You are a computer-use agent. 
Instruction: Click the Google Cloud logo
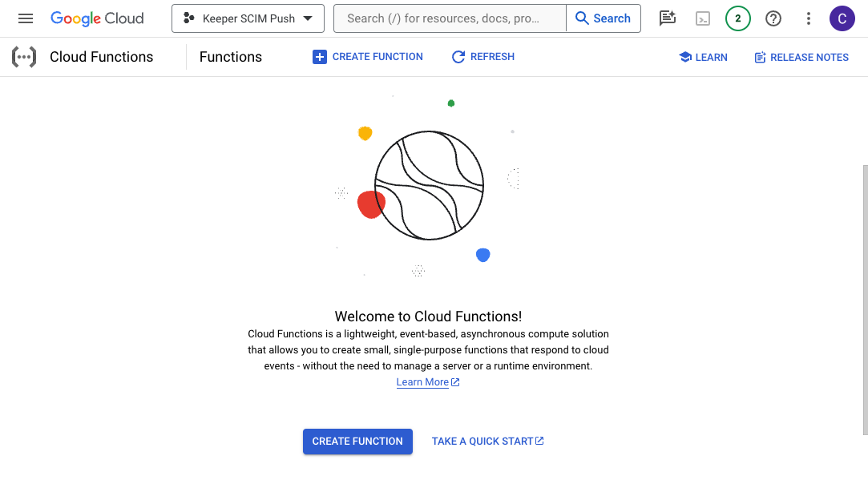click(x=97, y=18)
